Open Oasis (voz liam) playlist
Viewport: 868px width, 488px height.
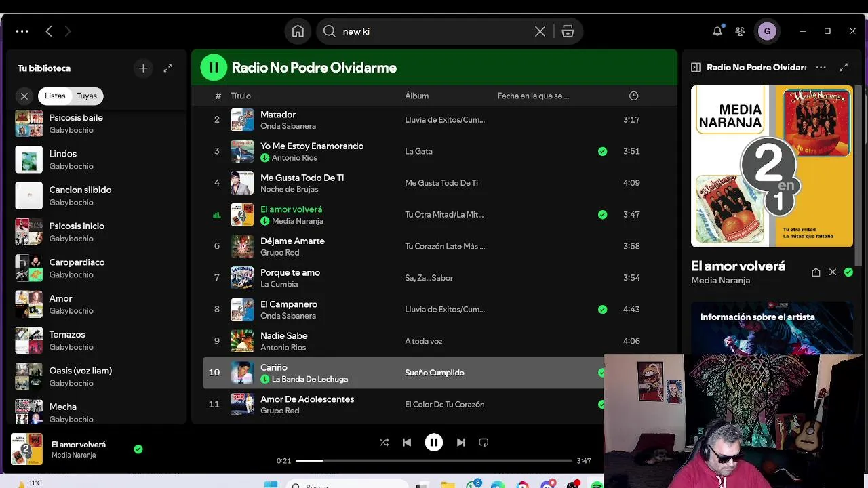pyautogui.click(x=95, y=376)
